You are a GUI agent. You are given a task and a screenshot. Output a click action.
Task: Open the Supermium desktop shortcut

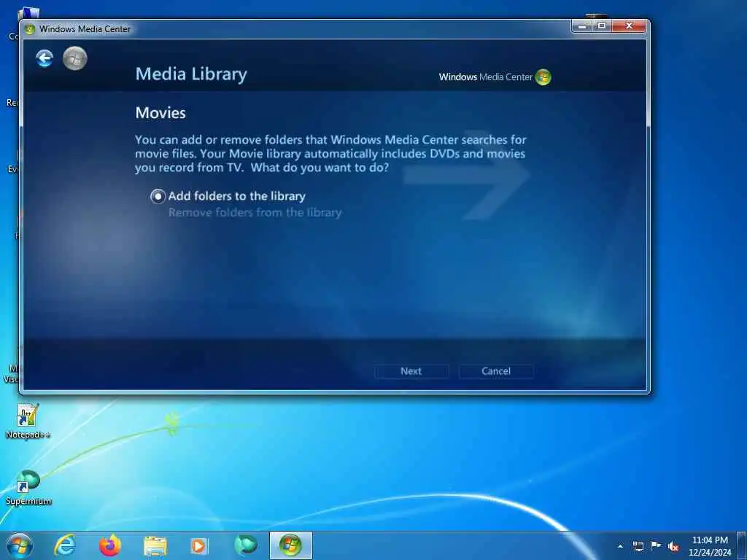[x=28, y=488]
